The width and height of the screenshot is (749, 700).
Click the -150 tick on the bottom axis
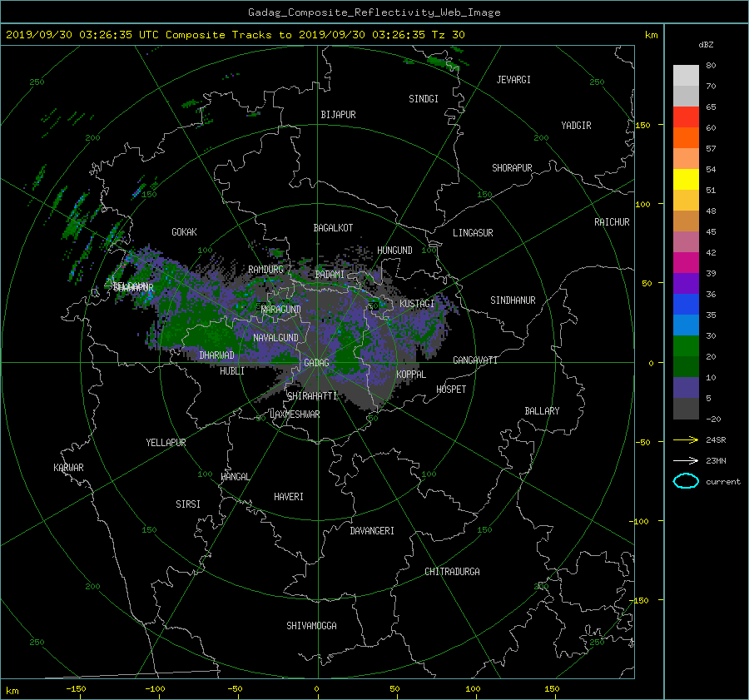76,689
